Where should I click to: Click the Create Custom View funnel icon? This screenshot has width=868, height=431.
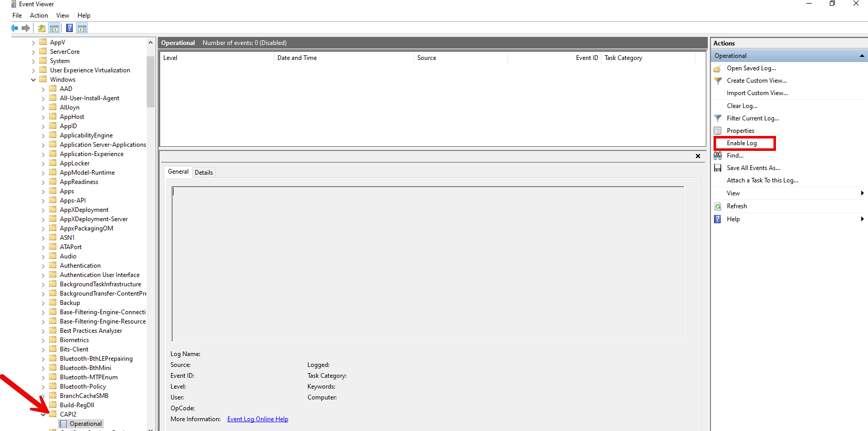click(x=718, y=81)
